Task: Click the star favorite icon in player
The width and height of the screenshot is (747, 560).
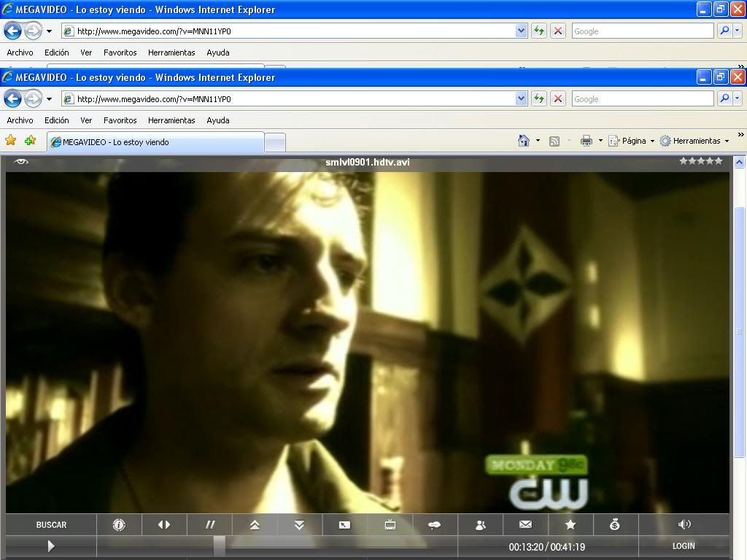Action: [570, 524]
